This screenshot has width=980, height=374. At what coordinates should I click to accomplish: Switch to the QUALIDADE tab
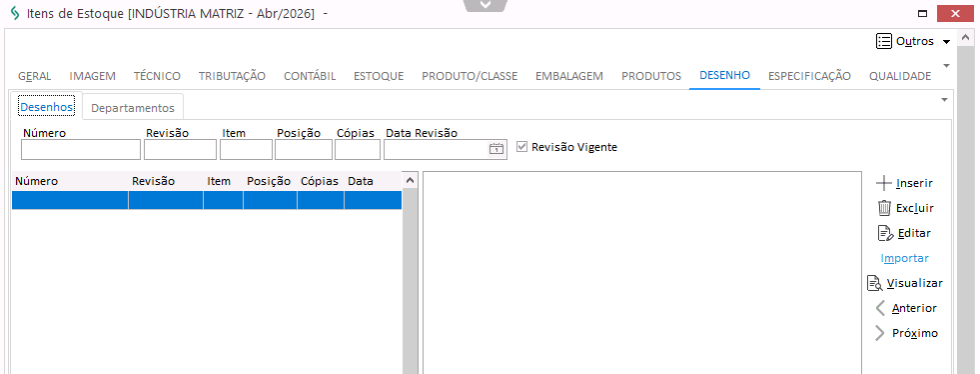[x=900, y=76]
